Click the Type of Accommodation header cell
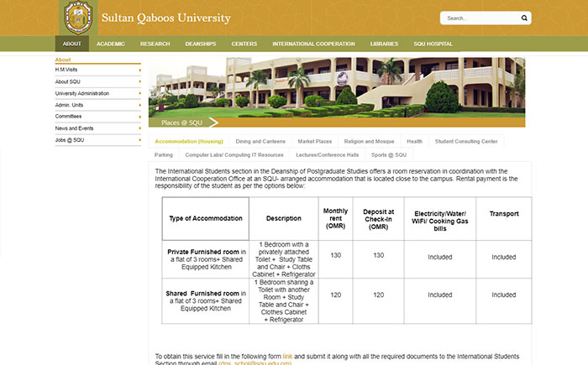 point(206,218)
